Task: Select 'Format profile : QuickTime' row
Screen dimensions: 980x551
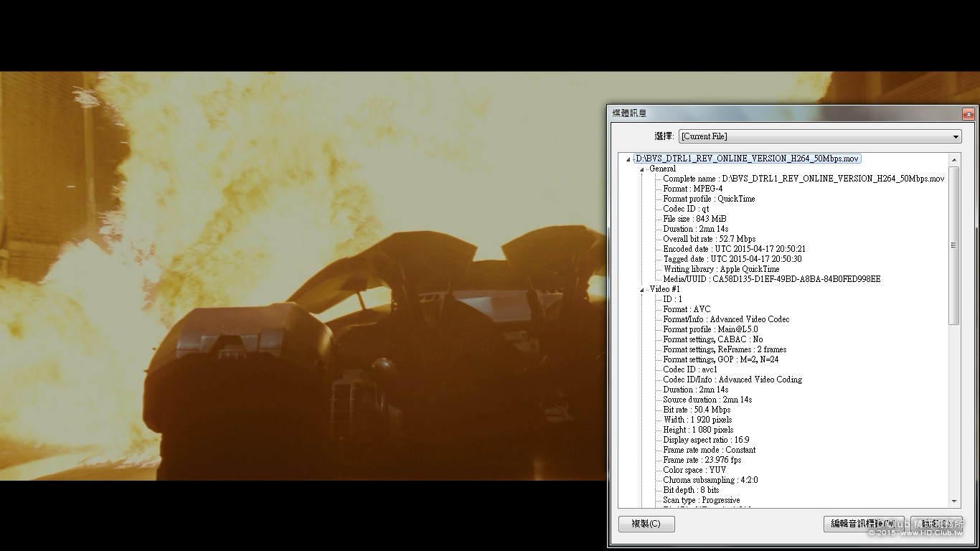Action: 709,199
